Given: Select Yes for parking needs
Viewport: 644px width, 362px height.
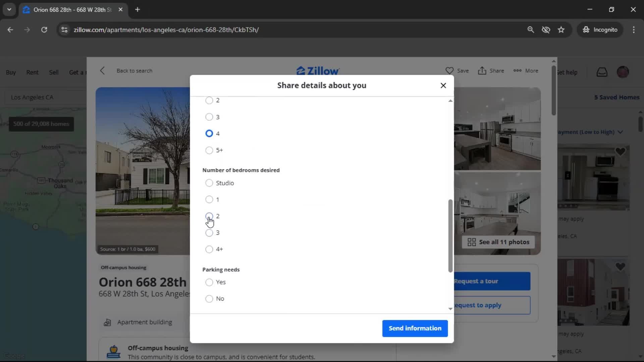Looking at the screenshot, I should point(209,282).
